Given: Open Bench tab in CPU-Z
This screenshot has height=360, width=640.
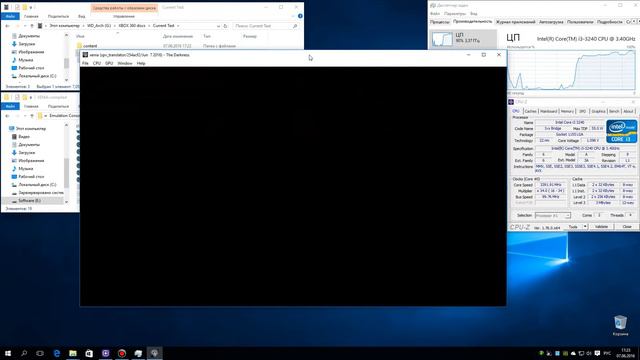Looking at the screenshot, I should 614,111.
